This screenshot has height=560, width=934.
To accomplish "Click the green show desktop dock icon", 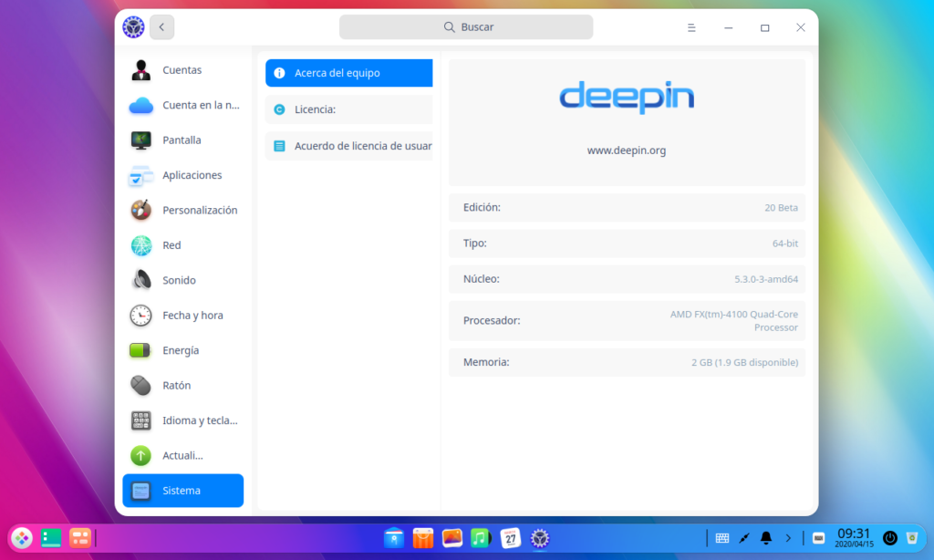I will click(x=51, y=538).
